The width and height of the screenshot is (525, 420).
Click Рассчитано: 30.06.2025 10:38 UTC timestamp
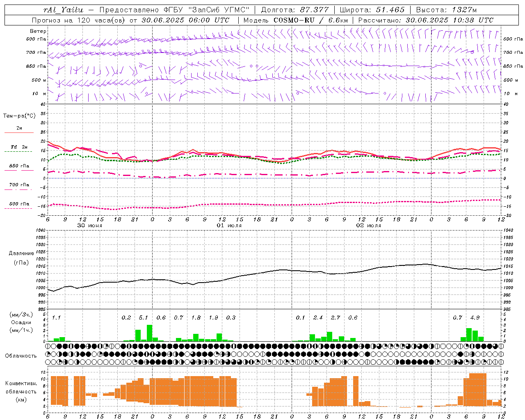coord(426,20)
